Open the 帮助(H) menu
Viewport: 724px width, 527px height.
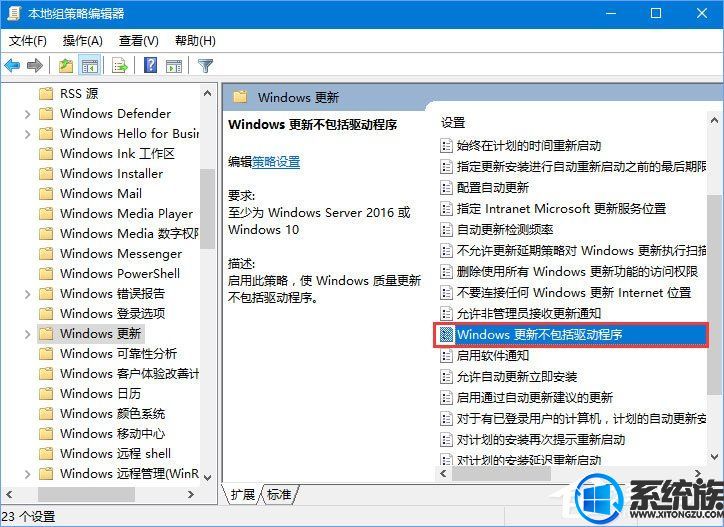pos(195,41)
